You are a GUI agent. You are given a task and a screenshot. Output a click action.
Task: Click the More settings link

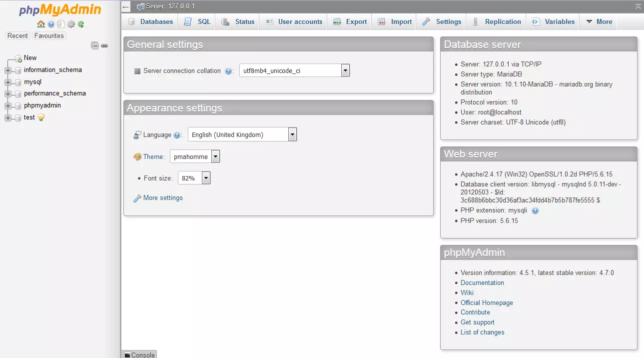click(162, 197)
